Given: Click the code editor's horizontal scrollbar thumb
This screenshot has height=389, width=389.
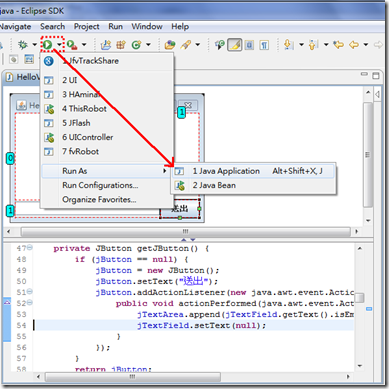Looking at the screenshot, I should click(133, 377).
